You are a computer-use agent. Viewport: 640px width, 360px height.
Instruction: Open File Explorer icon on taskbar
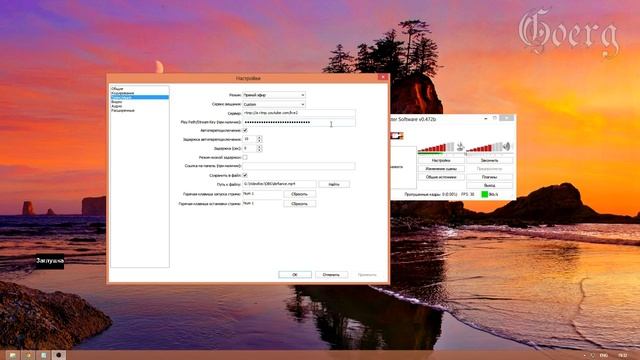tap(13, 355)
